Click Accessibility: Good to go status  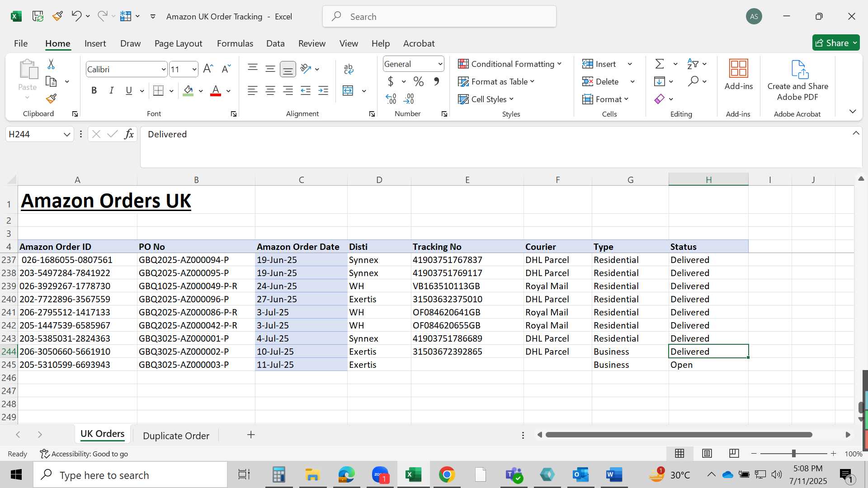[84, 454]
